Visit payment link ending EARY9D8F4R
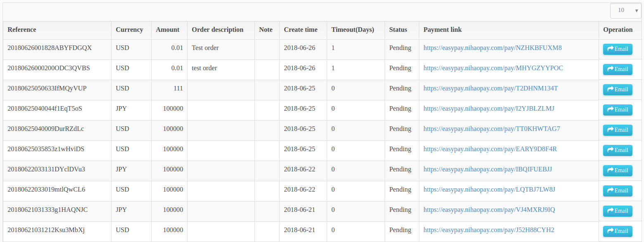The width and height of the screenshot is (644, 242). click(x=490, y=149)
